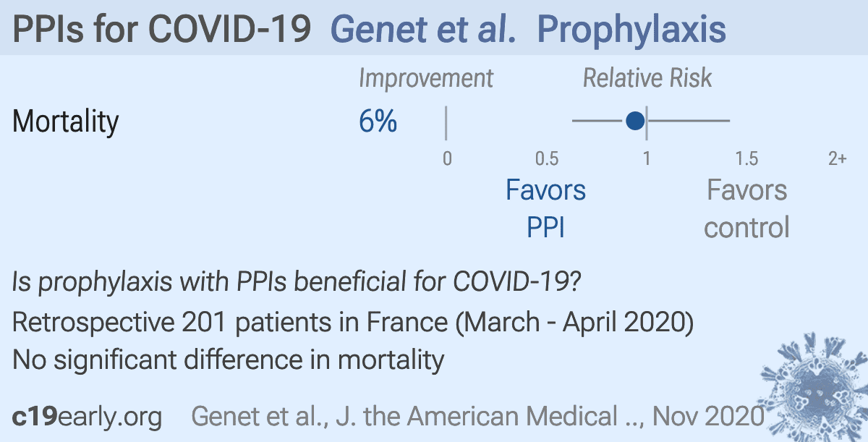The width and height of the screenshot is (868, 442).
Task: Click the blue relative risk data point
Action: (x=635, y=121)
